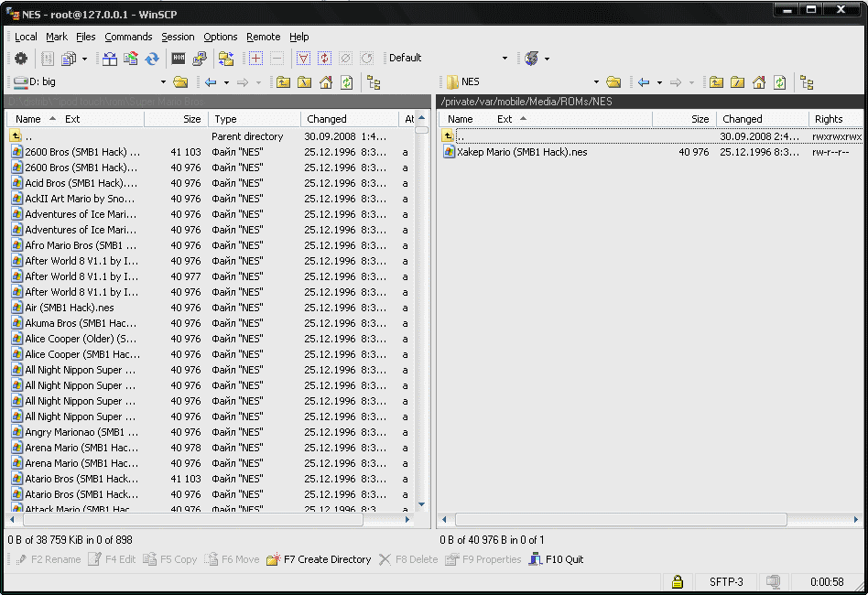Click the Select Files plus icon
Screen dimensions: 868x595
[x=255, y=59]
